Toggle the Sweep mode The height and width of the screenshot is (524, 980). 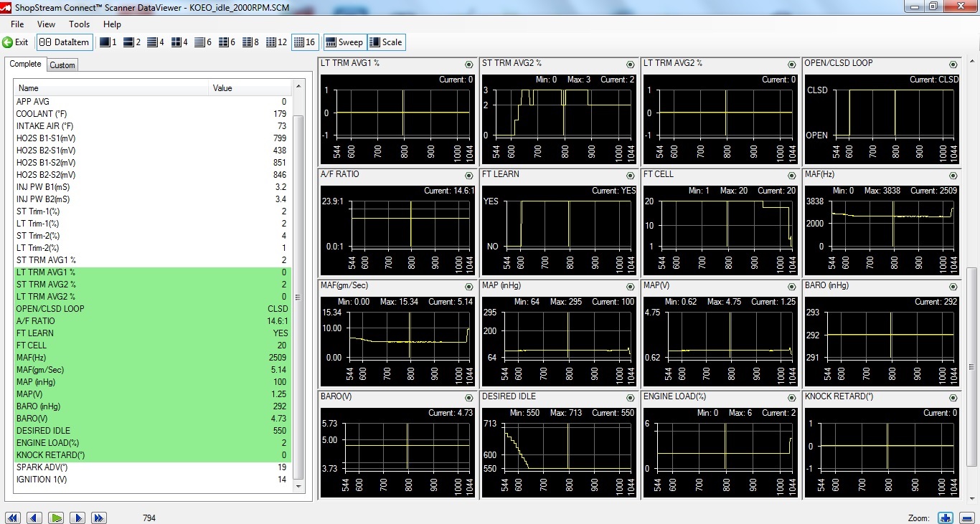click(345, 42)
